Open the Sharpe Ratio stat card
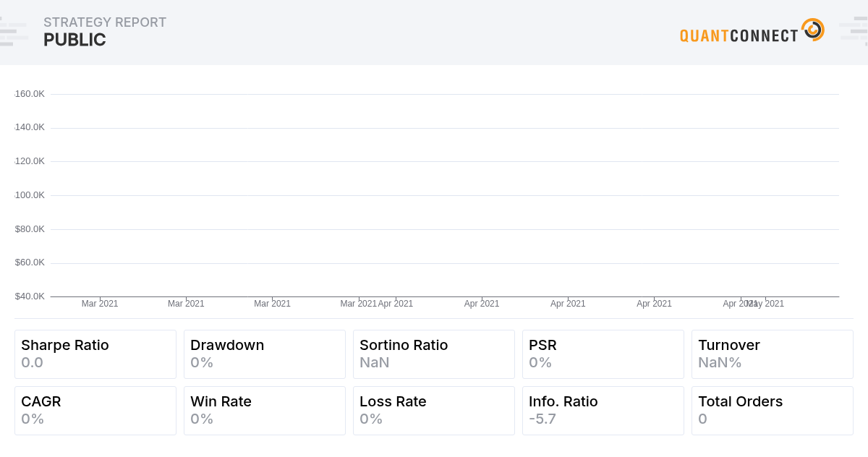Image resolution: width=868 pixels, height=457 pixels. point(95,354)
